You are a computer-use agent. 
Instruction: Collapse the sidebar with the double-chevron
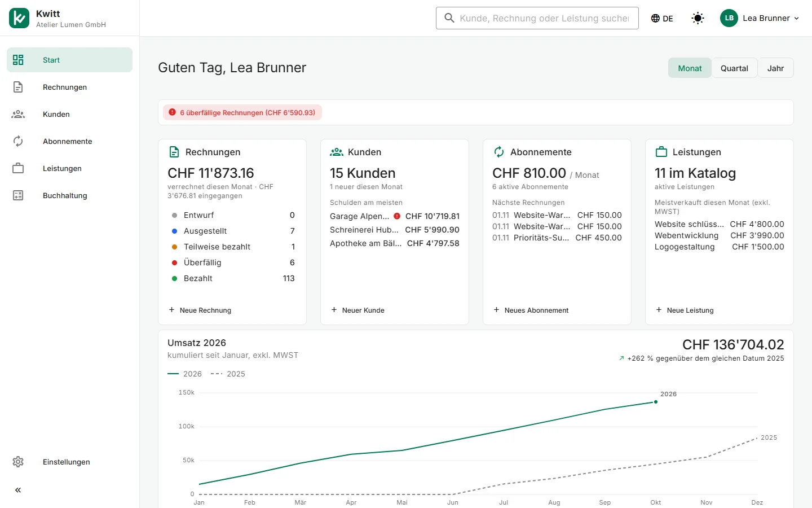pos(18,490)
